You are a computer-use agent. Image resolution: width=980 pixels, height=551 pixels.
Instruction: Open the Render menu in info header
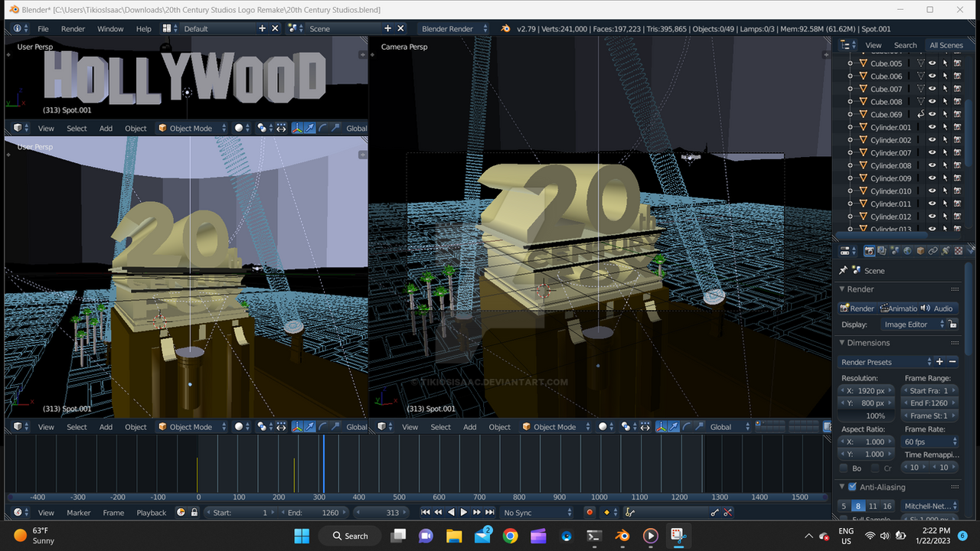73,28
